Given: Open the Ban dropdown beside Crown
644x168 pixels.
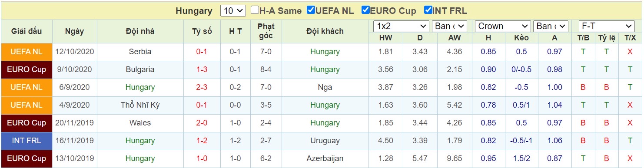Looking at the screenshot, I should (x=551, y=26).
